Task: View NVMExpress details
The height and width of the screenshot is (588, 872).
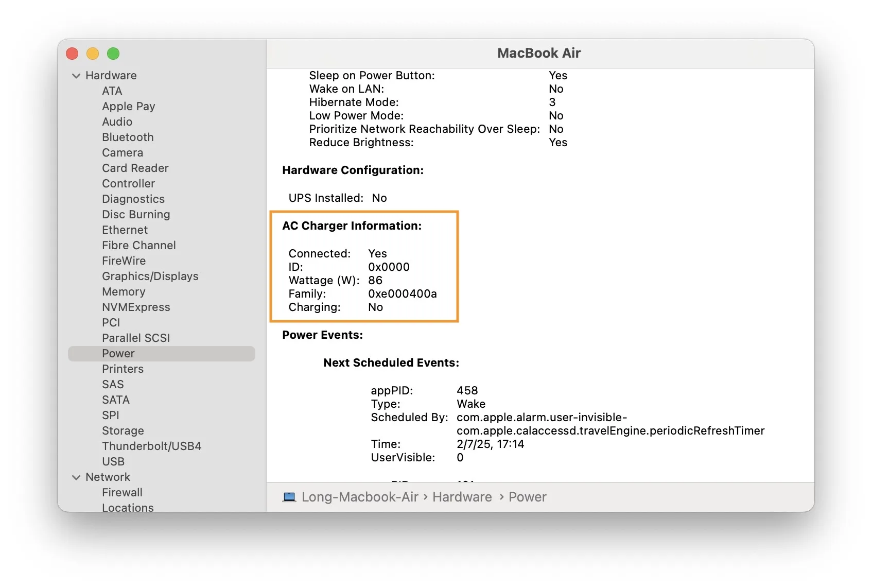Action: pos(136,307)
